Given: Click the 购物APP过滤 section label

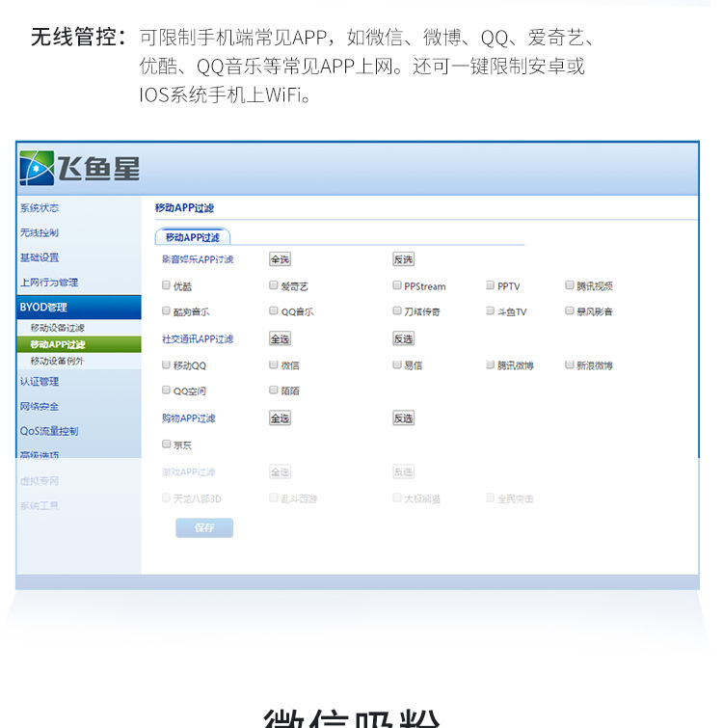Looking at the screenshot, I should [188, 418].
